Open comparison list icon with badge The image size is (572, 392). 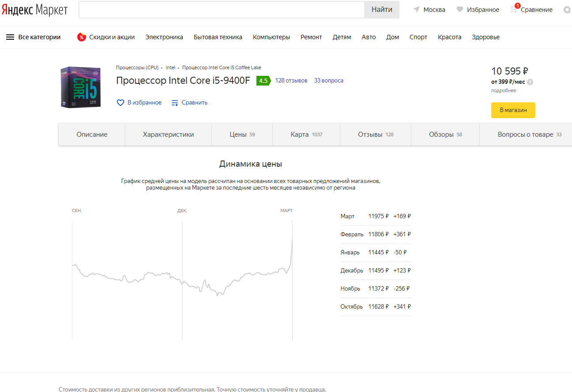pyautogui.click(x=515, y=9)
